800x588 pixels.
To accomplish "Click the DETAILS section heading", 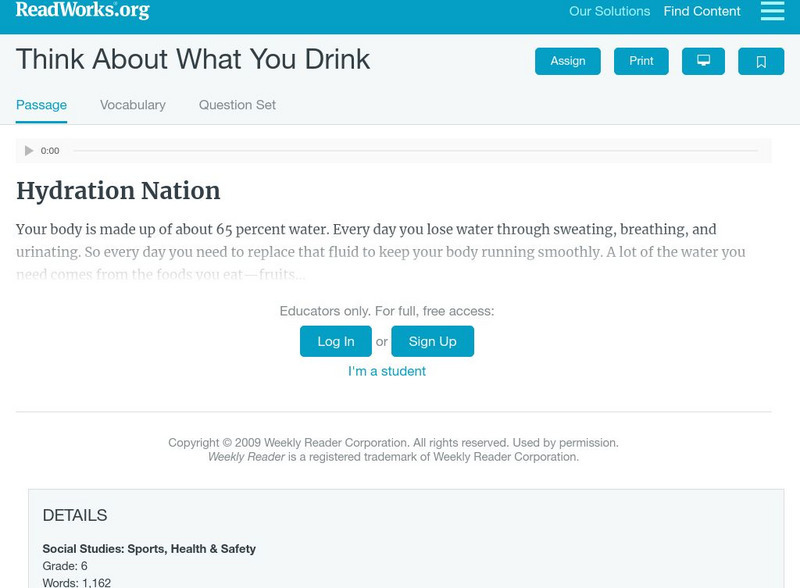I will tap(75, 516).
